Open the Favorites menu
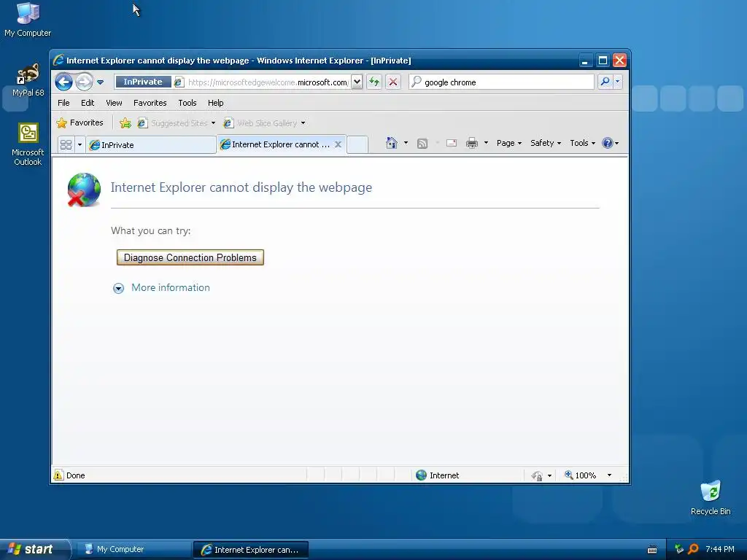The height and width of the screenshot is (560, 747). point(150,103)
